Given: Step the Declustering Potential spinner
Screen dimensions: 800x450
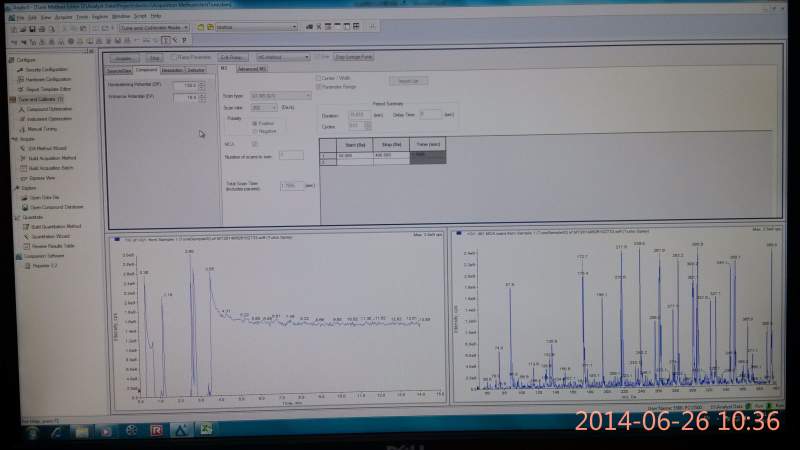Looking at the screenshot, I should click(x=203, y=86).
